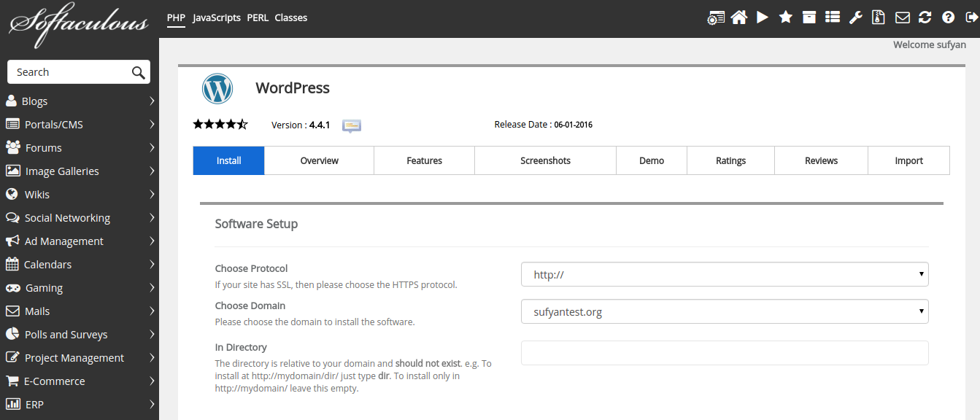
Task: Open the Choose Protocol dropdown
Action: point(724,274)
